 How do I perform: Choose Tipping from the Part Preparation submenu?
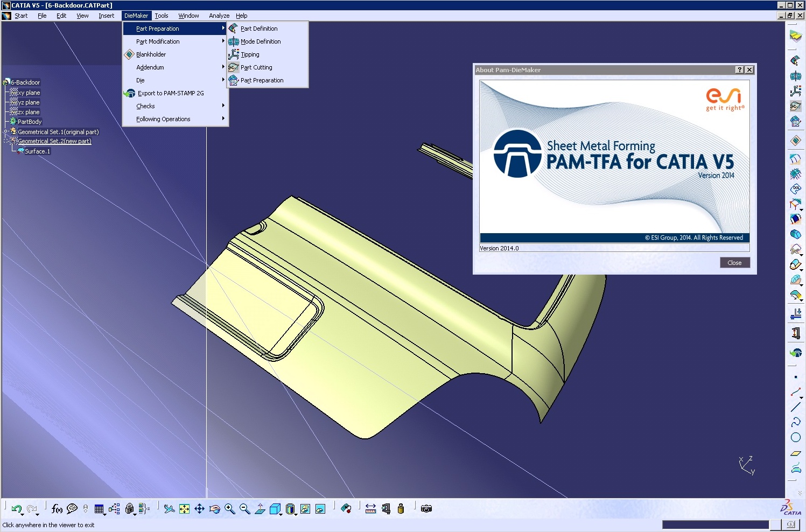tap(268, 54)
